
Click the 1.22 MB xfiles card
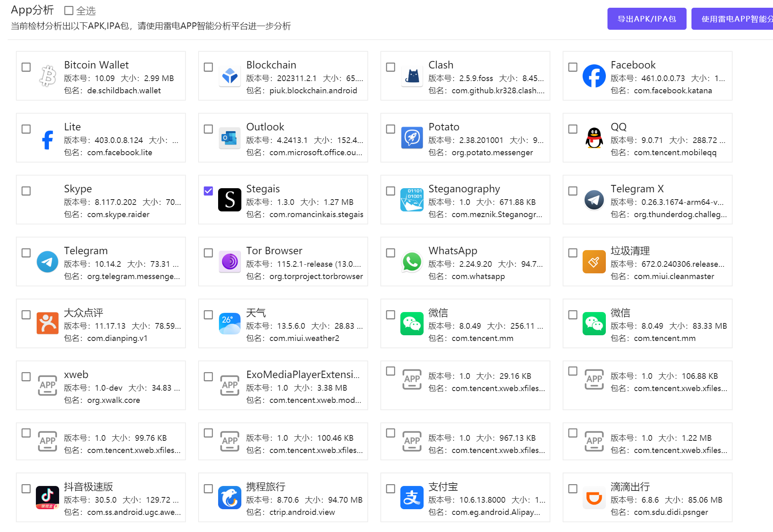pos(647,442)
